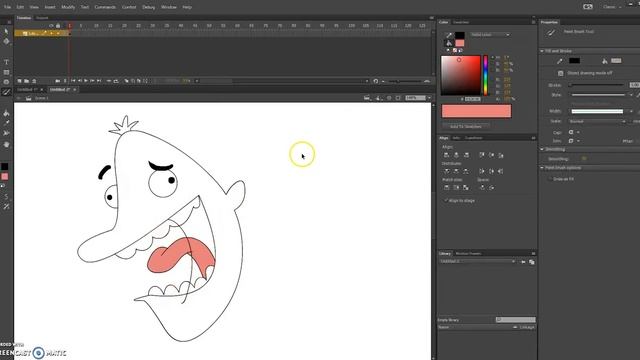Screen dimensions: 640x360
Task: Select the Oval tool
Action: coord(6,82)
